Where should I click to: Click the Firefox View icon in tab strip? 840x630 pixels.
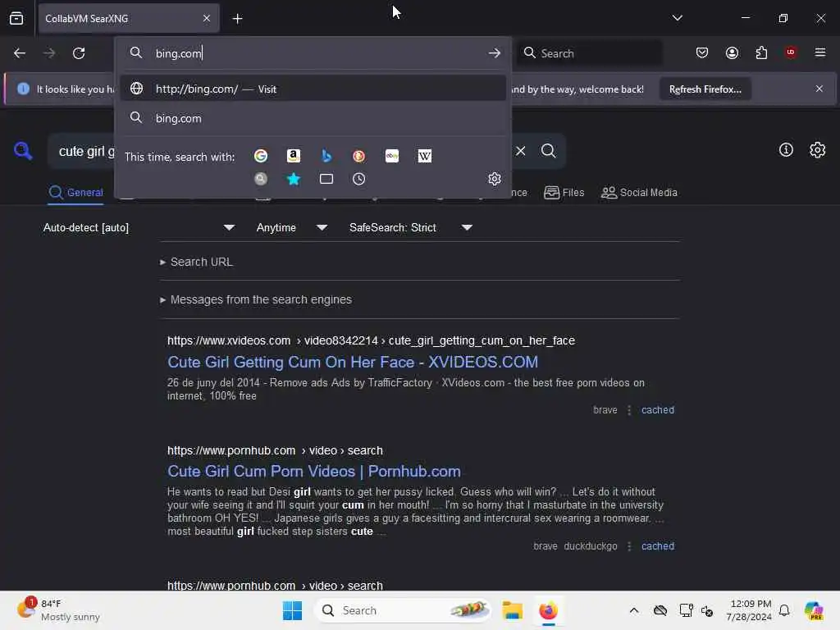click(x=16, y=18)
